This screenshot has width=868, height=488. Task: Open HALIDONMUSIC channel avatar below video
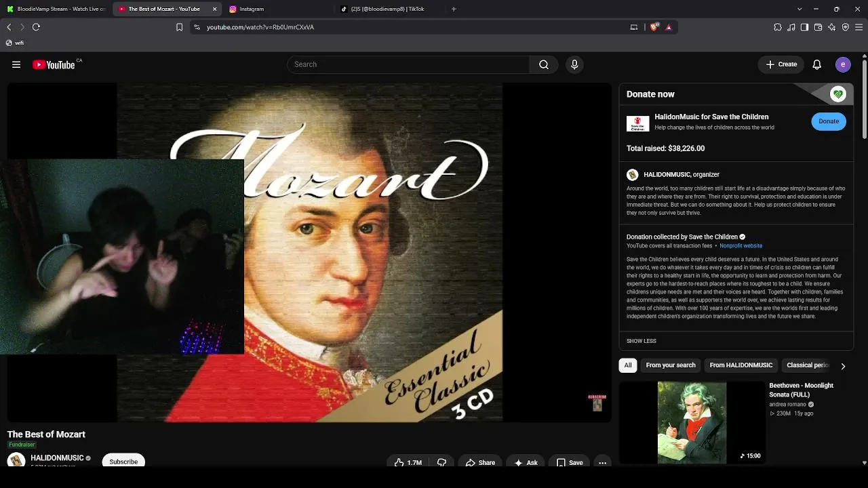(x=16, y=461)
